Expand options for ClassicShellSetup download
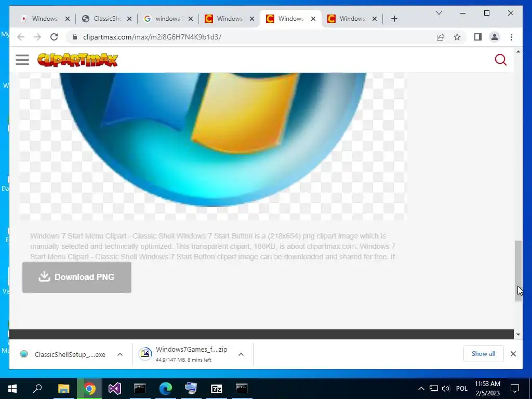532x399 pixels. click(x=120, y=354)
